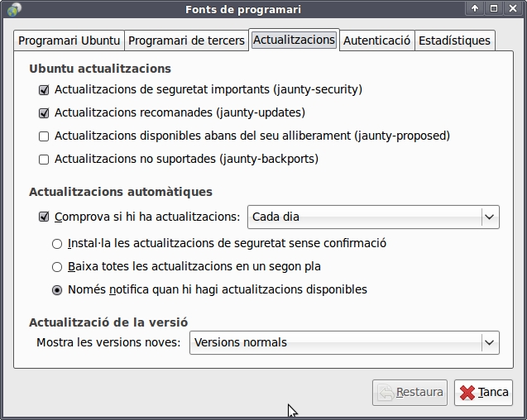Switch to Programari Ubuntu tab
This screenshot has height=420, width=527.
point(69,41)
